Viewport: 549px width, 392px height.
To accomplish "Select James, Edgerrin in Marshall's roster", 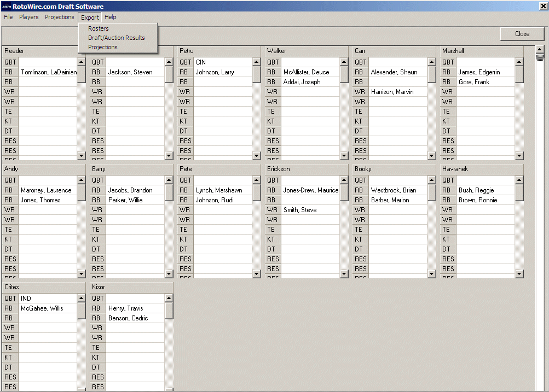I will (486, 72).
